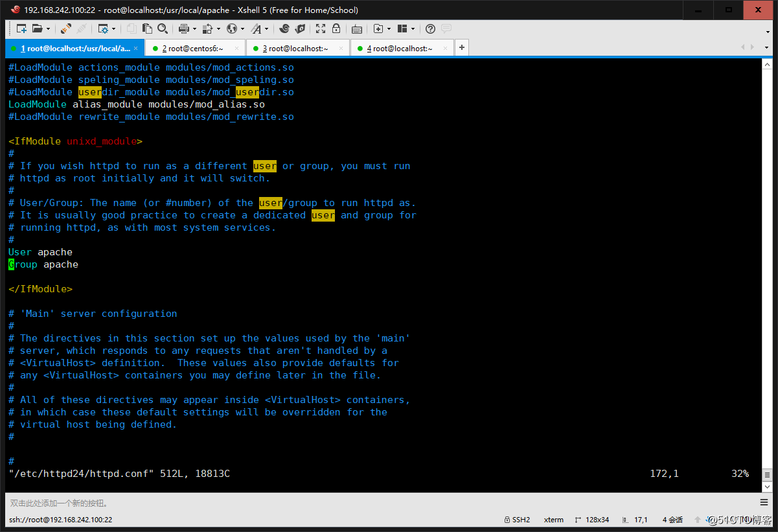Click the SSH2 lock status indicator

[x=517, y=520]
